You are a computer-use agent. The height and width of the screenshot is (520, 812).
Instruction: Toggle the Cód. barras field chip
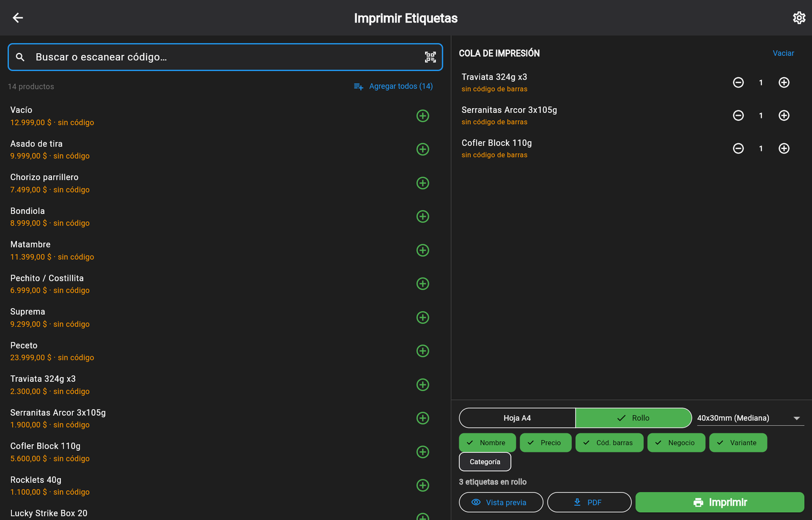(x=610, y=443)
